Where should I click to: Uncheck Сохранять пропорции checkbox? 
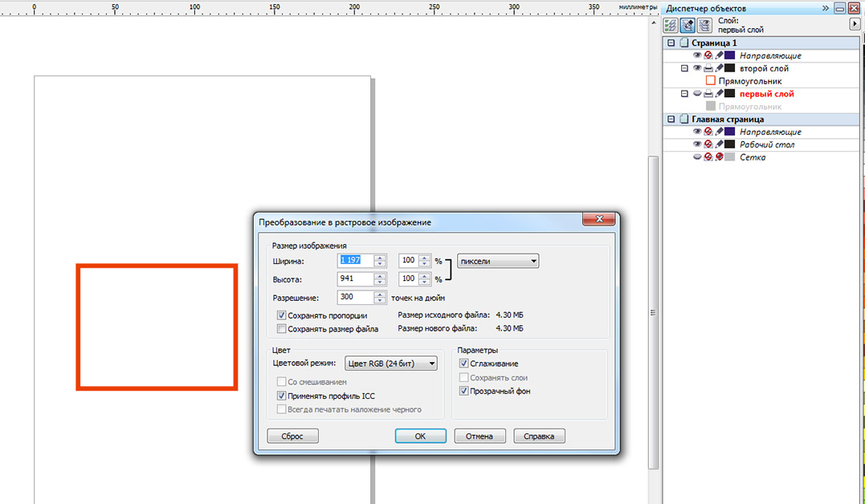(x=281, y=315)
